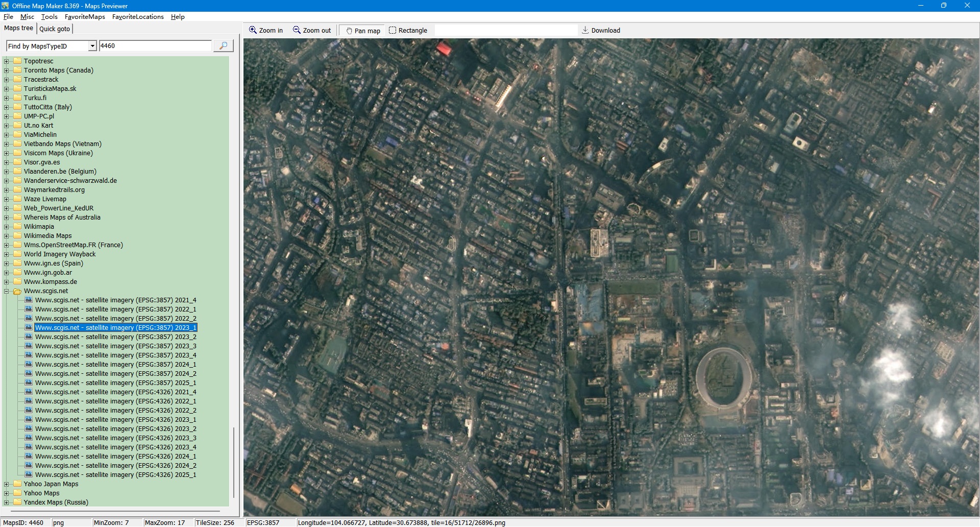The width and height of the screenshot is (980, 527).
Task: Click map icon for EPSG:4326 2025_1 layer
Action: coord(29,475)
